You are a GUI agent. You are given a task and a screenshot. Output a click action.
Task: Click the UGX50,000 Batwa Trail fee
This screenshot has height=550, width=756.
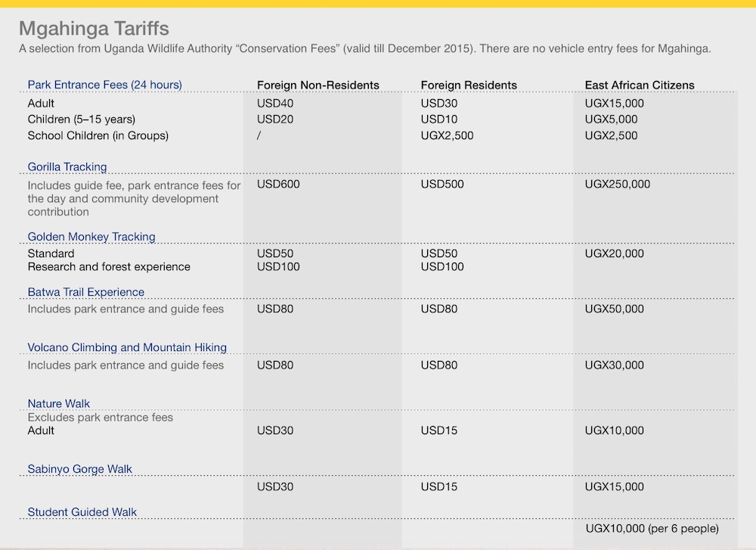coord(614,309)
